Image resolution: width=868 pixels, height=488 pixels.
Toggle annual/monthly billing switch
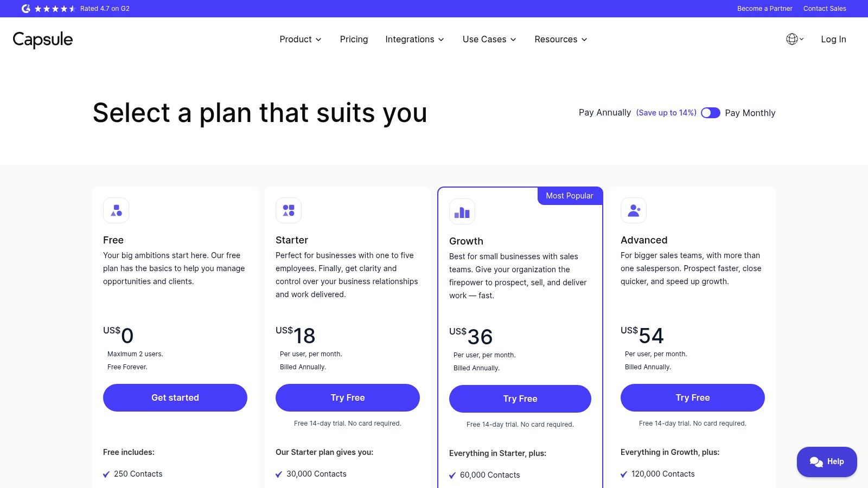(710, 113)
